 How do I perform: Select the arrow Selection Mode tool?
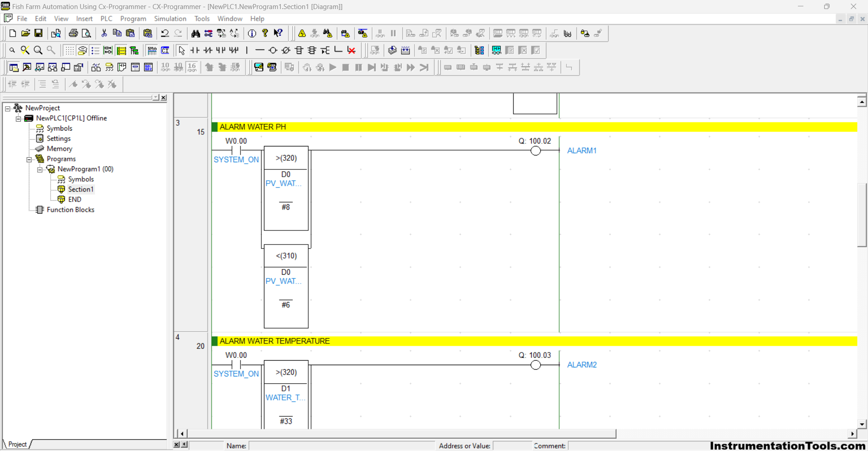182,50
